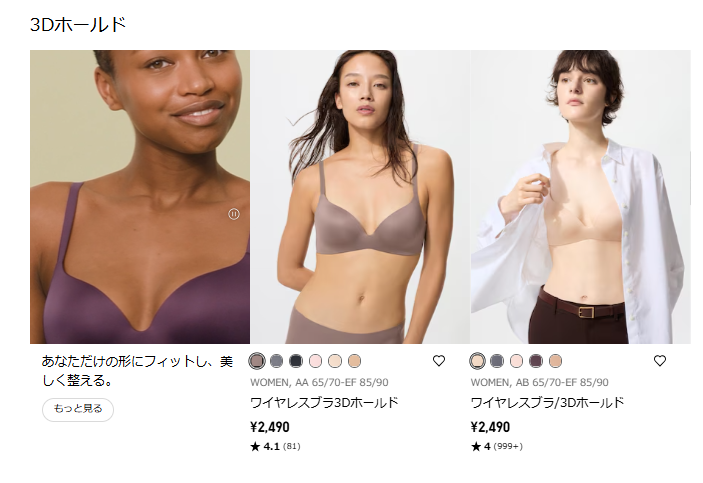Viewport: 703px width, 483px height.
Task: Click the purple bra promotional banner image
Action: click(140, 197)
